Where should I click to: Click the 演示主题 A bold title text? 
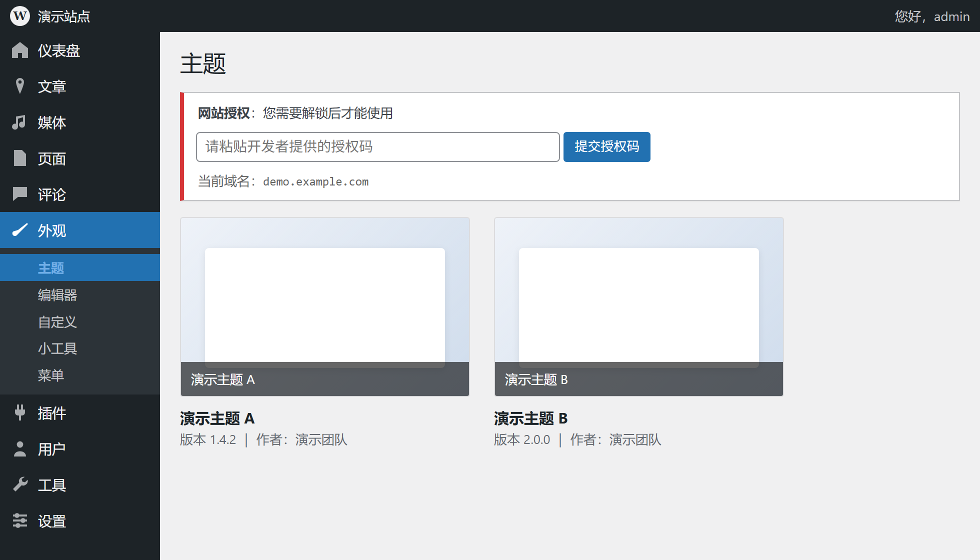point(217,418)
